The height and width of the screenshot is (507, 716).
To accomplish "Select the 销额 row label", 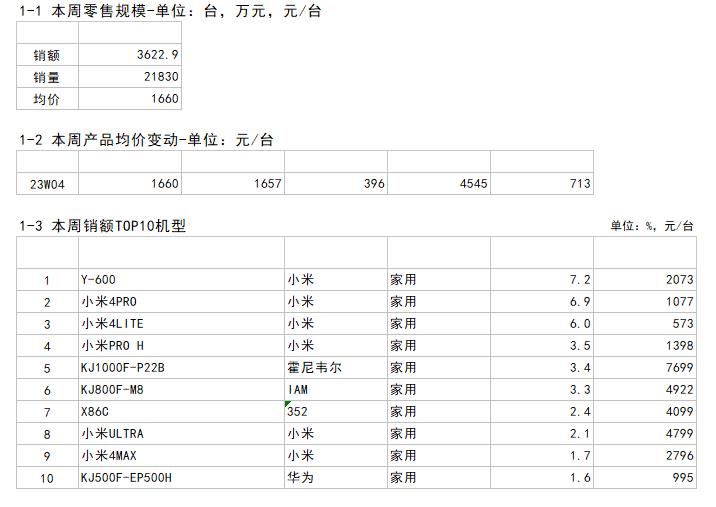I will [47, 55].
